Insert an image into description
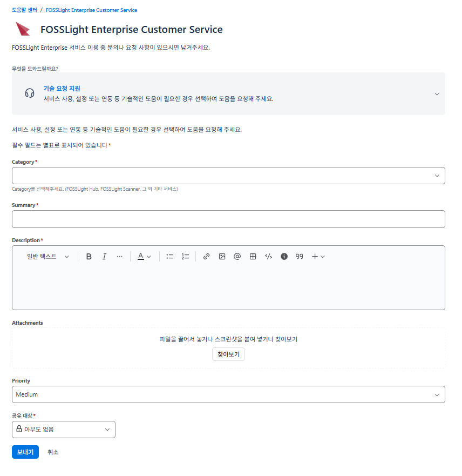 (222, 257)
